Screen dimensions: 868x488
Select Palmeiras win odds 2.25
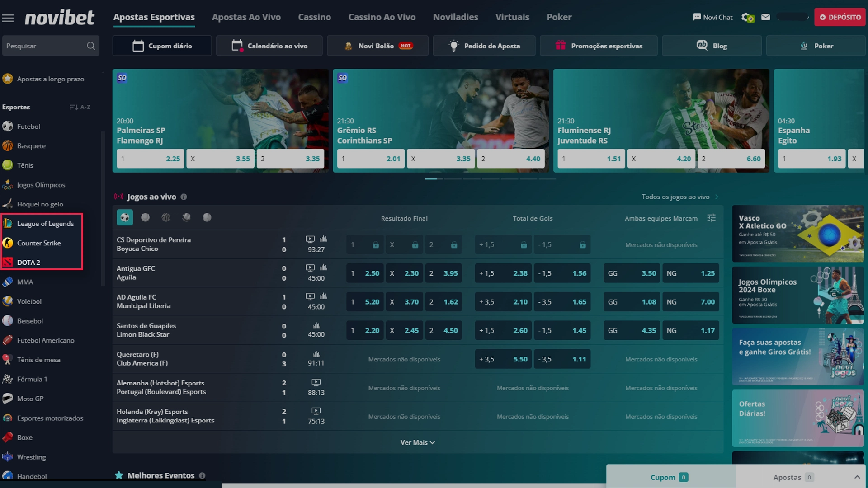click(x=150, y=159)
